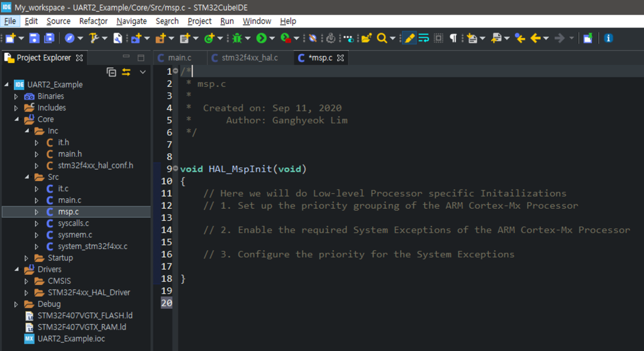Close the Project Explorer view tab
This screenshot has height=351, width=644.
click(x=79, y=58)
